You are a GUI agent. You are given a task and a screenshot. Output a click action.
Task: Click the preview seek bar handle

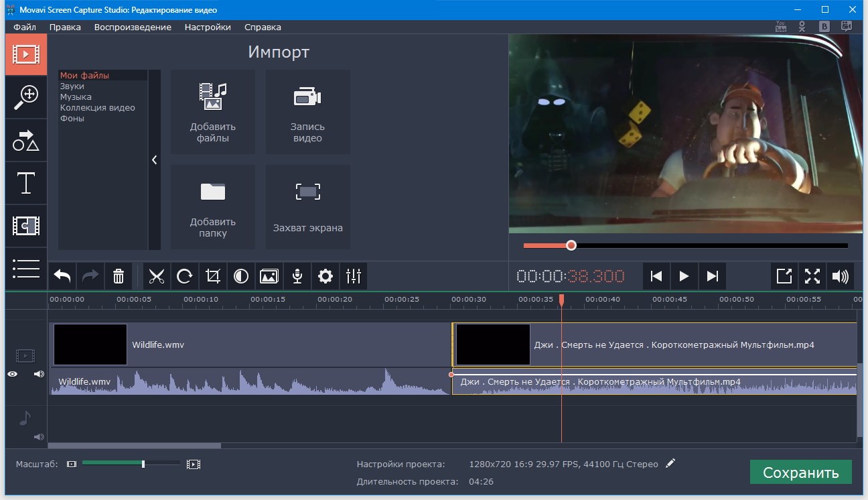point(571,245)
